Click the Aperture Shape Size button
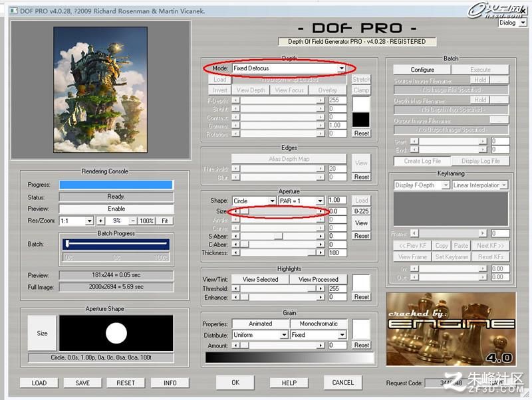 point(42,333)
